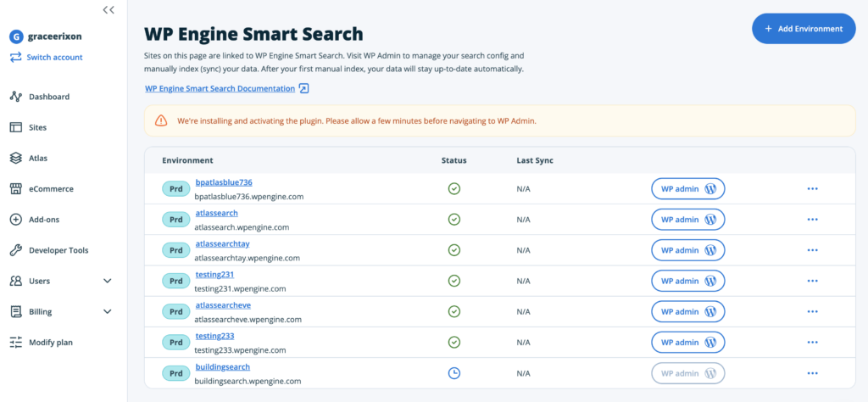Screen dimensions: 868x402
Task: Open the three-dot menu for atlassearch
Action: pyautogui.click(x=812, y=220)
